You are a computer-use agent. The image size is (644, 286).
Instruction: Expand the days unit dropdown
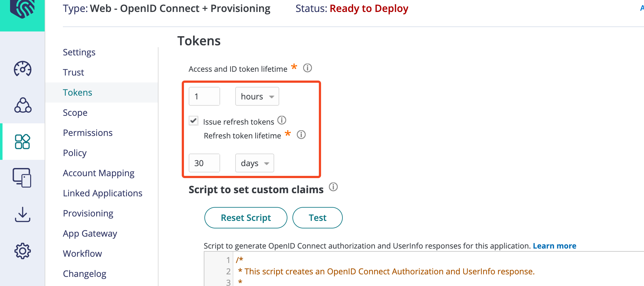tap(254, 163)
